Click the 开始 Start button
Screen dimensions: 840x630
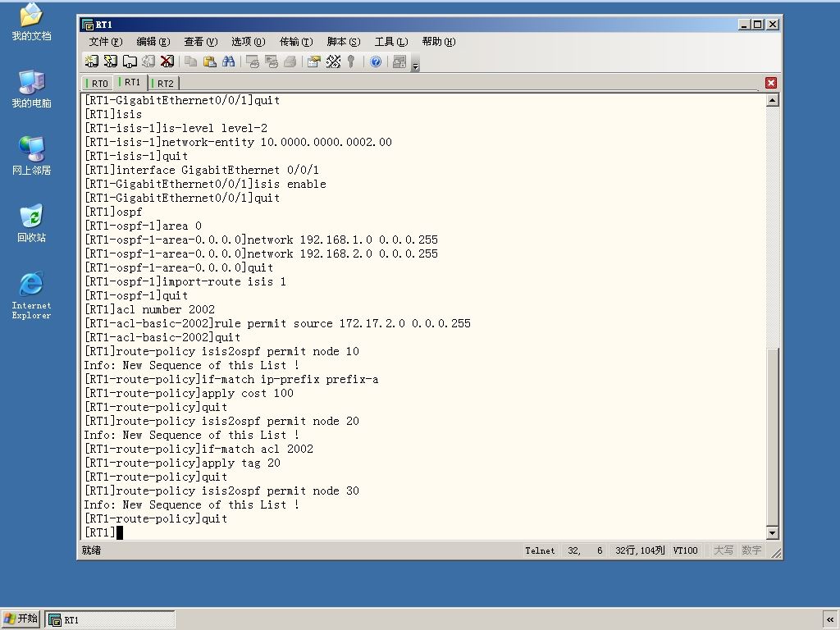[21, 619]
